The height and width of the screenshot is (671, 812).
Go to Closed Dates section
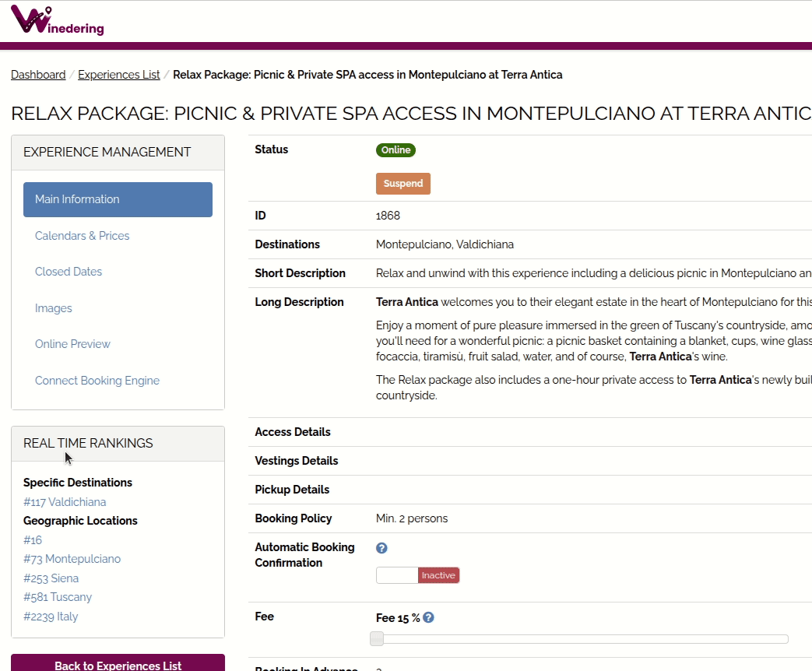coord(69,272)
